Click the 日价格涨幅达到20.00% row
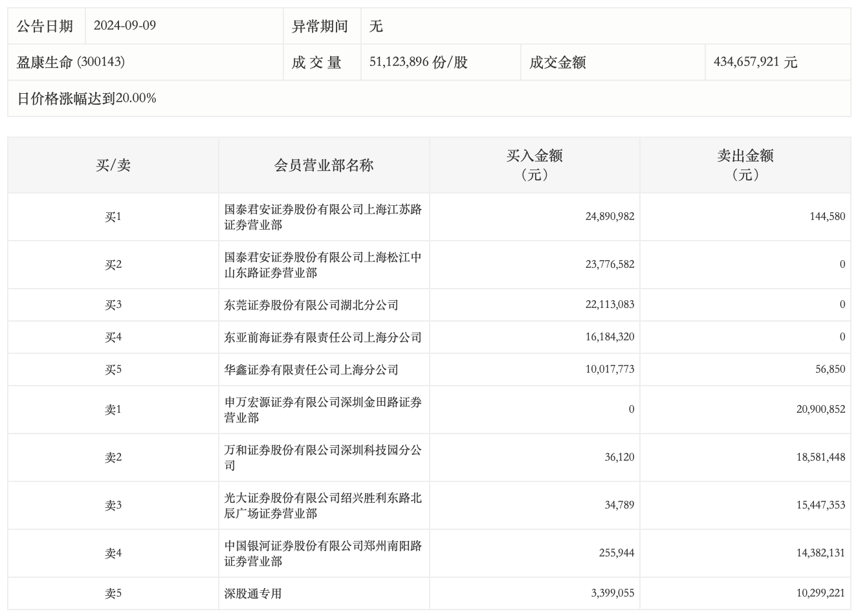 (86, 98)
